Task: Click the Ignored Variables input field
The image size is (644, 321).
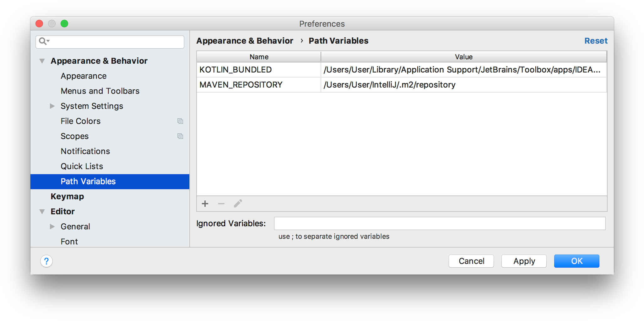Action: [439, 223]
